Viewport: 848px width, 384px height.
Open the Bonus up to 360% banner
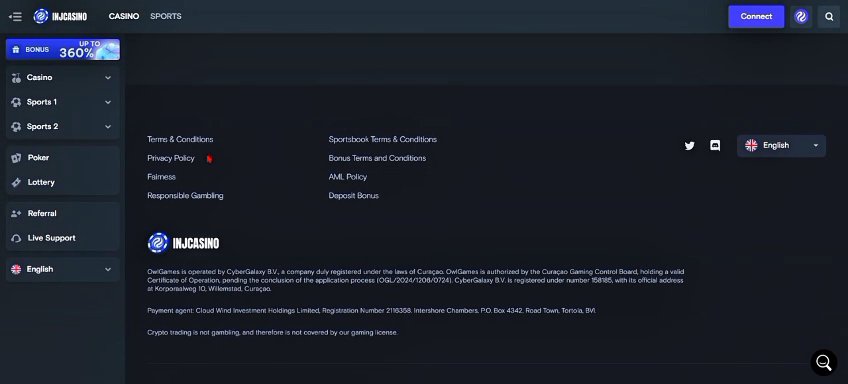point(63,49)
